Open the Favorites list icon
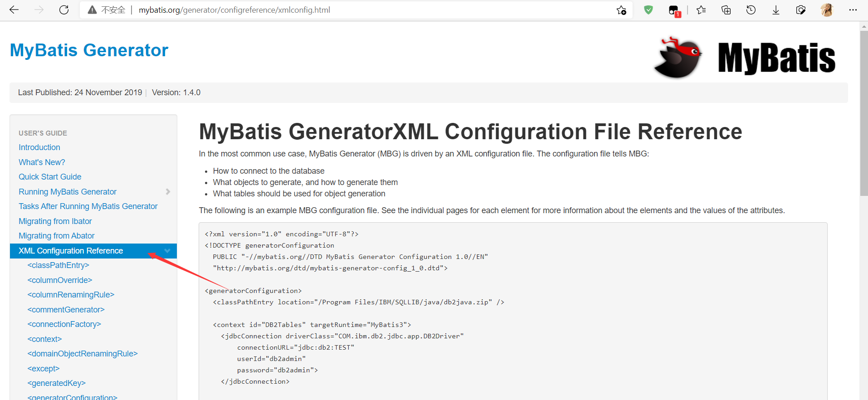 (701, 10)
